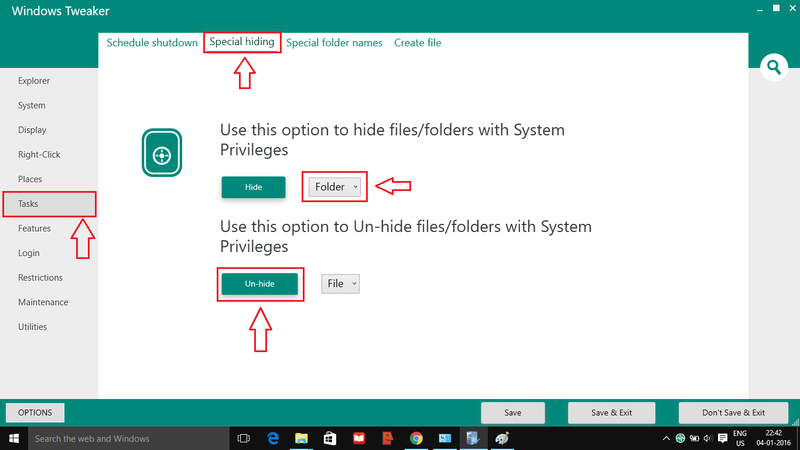Image resolution: width=800 pixels, height=450 pixels.
Task: Launch Google Chrome from the taskbar
Action: [x=416, y=438]
